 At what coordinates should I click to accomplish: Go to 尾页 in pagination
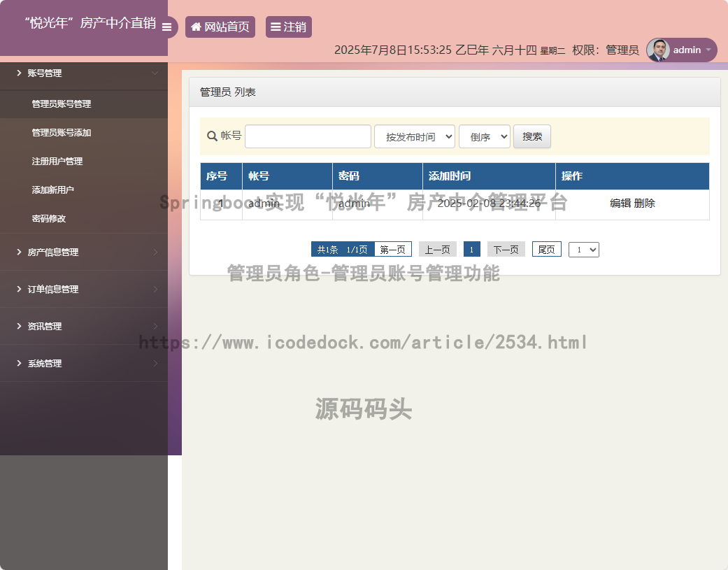pos(547,250)
